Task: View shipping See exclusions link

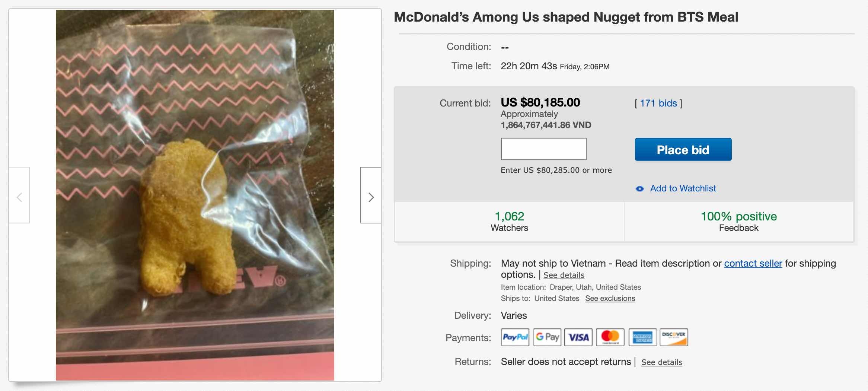Action: [x=610, y=298]
